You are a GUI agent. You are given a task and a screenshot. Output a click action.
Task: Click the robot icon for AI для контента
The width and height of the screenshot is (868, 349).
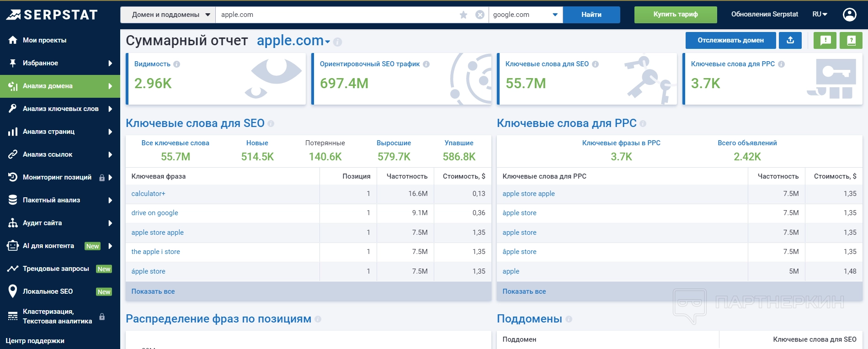tap(13, 246)
